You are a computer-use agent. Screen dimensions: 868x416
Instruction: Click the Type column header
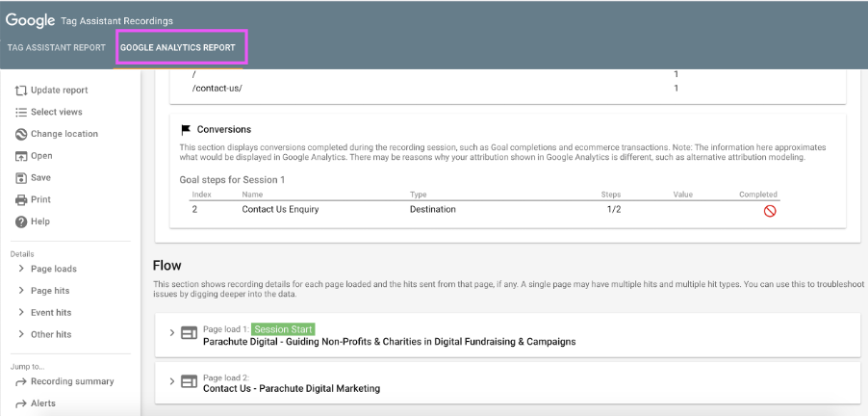click(x=418, y=195)
